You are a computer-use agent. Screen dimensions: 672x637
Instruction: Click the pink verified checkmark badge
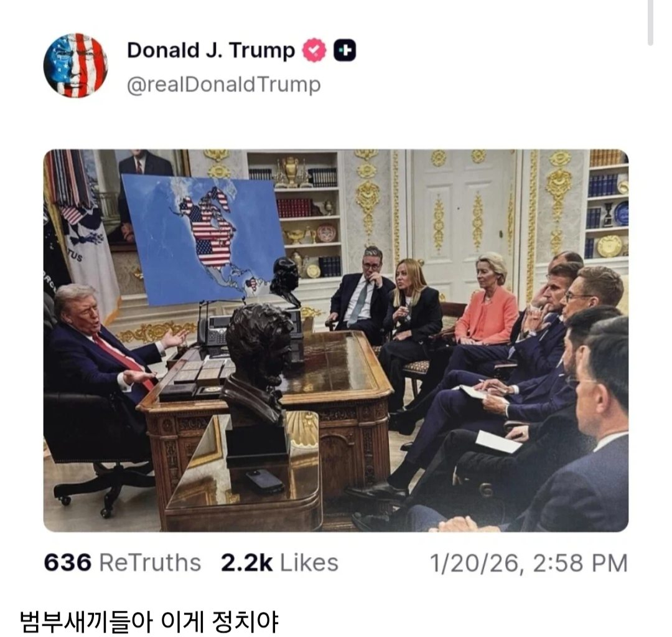(x=314, y=50)
